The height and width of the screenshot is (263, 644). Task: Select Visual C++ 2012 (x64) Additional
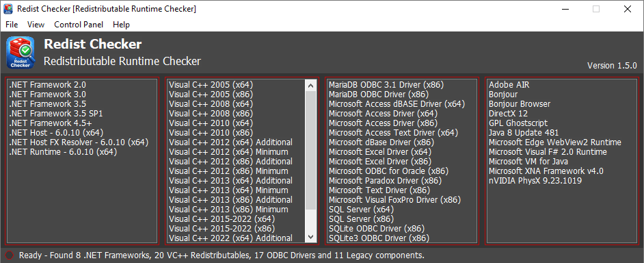pyautogui.click(x=230, y=142)
